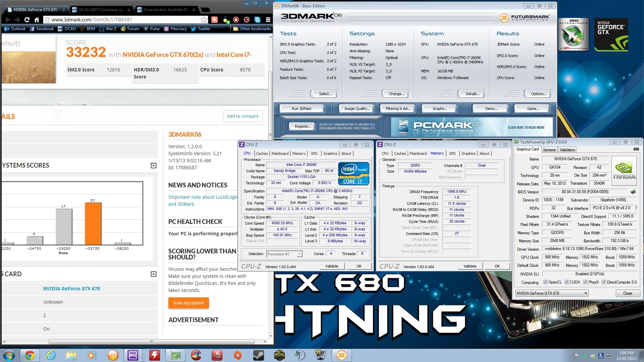Switch to OCAU 660TI Giveaway browser tab
Image resolution: width=644 pixels, height=362 pixels.
[x=101, y=10]
